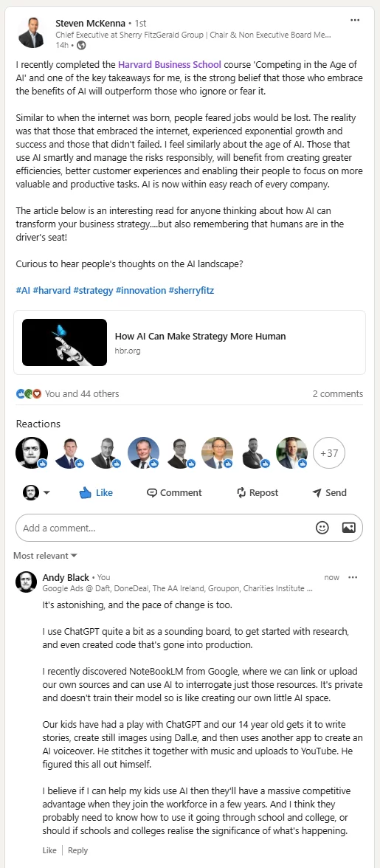Click the reaction icons beside 'You and 44 others'
380x868 pixels.
[29, 393]
